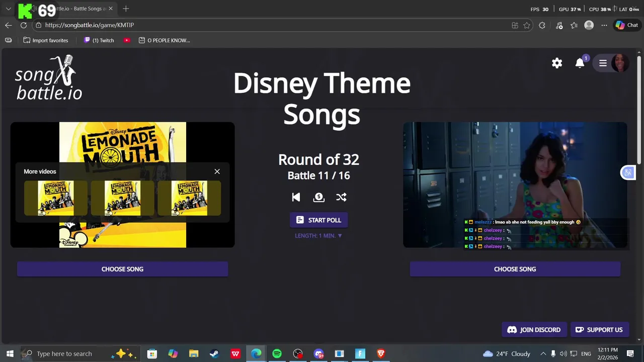The width and height of the screenshot is (644, 362).
Task: Click the address bar URL
Action: [90, 25]
